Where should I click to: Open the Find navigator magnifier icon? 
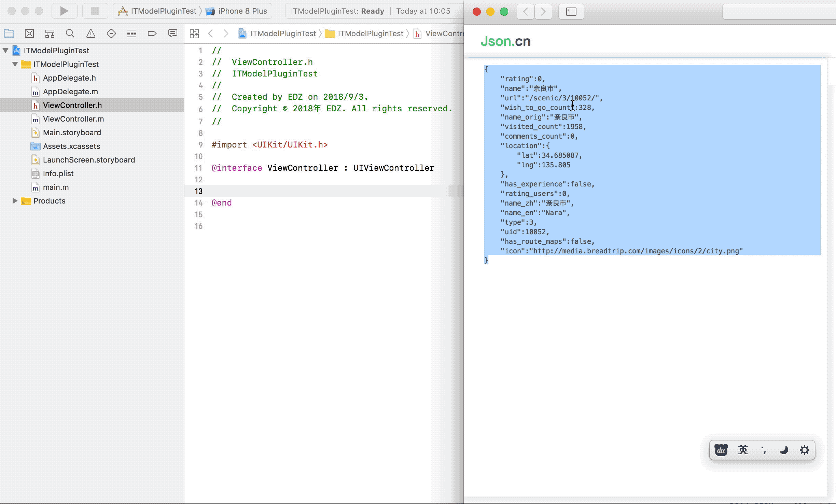70,33
